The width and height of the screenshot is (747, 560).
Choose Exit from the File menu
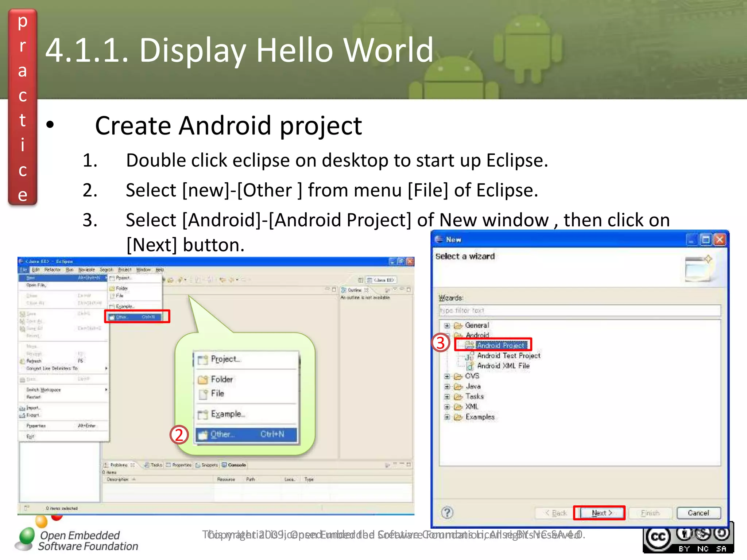click(63, 436)
